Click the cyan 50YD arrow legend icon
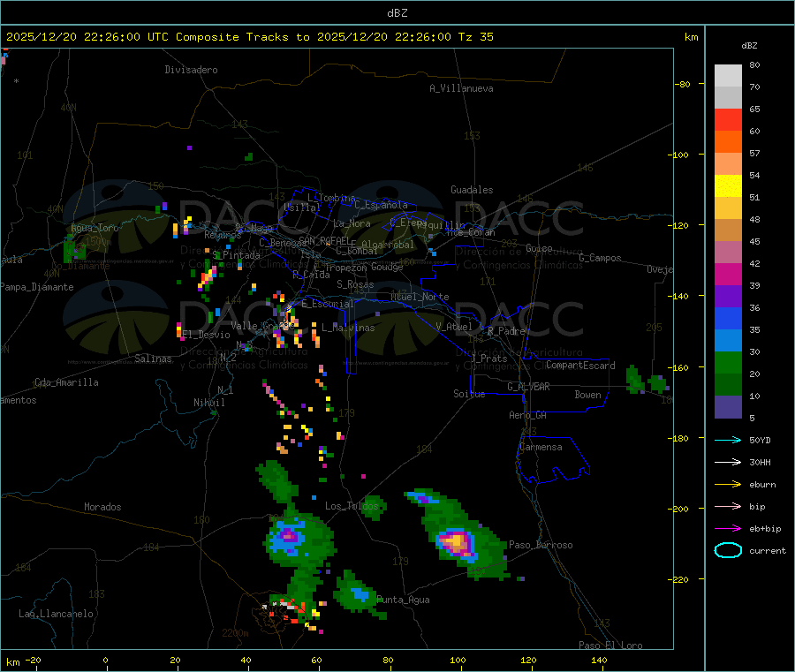The image size is (795, 672). [728, 440]
